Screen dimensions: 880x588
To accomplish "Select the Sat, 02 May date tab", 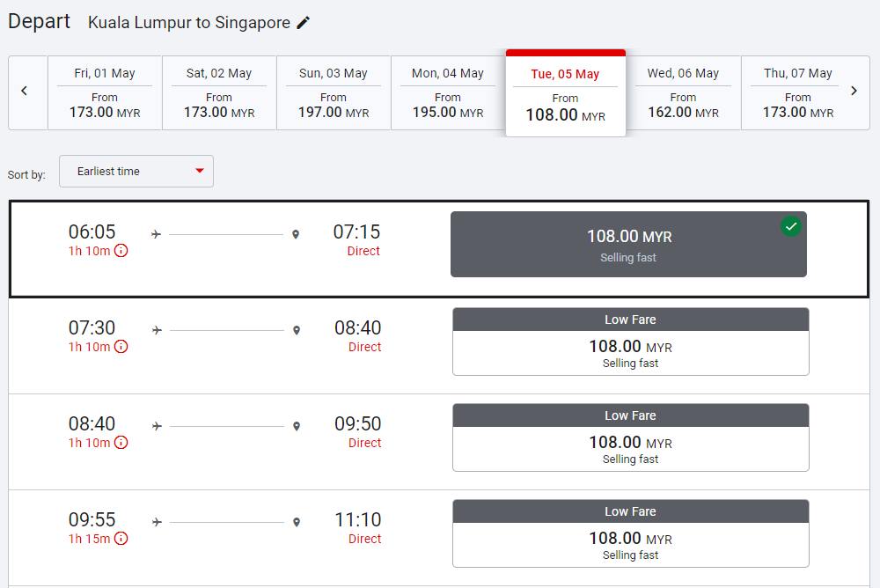I will [x=219, y=93].
